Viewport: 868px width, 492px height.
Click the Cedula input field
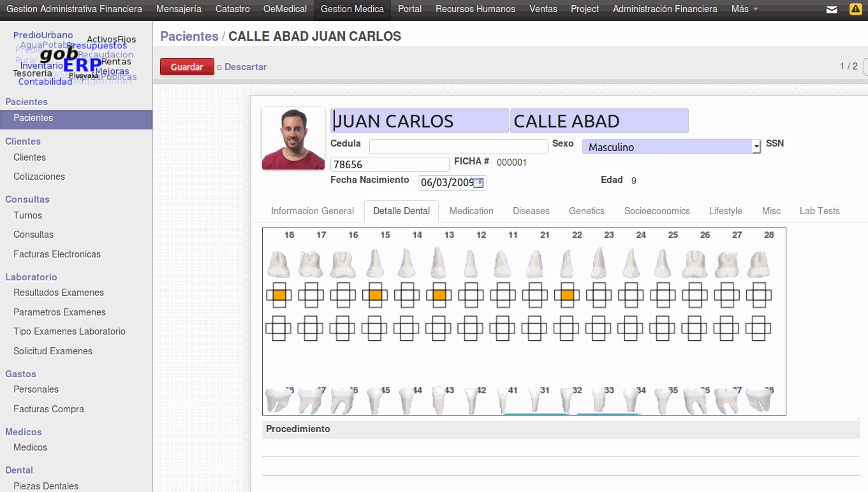point(458,147)
